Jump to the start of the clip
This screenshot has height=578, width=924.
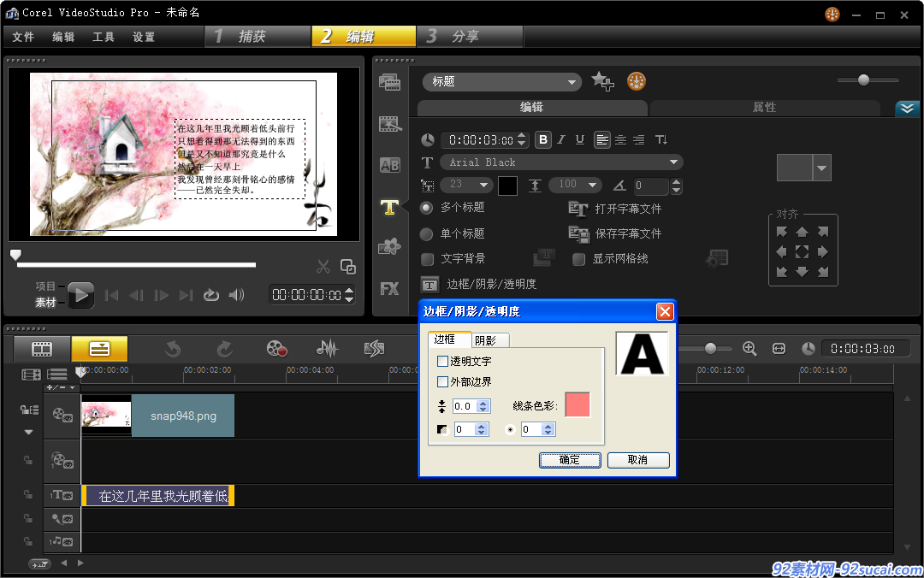(x=111, y=295)
